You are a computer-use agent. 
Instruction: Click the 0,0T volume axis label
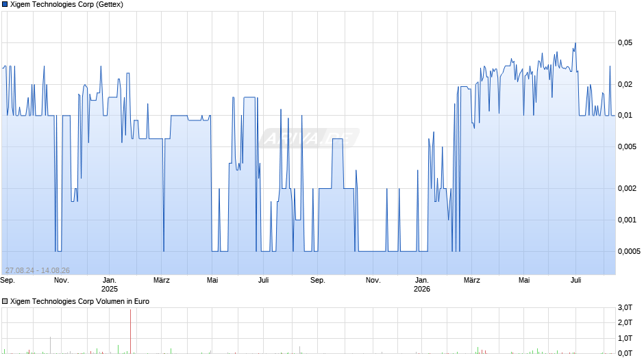(x=625, y=353)
